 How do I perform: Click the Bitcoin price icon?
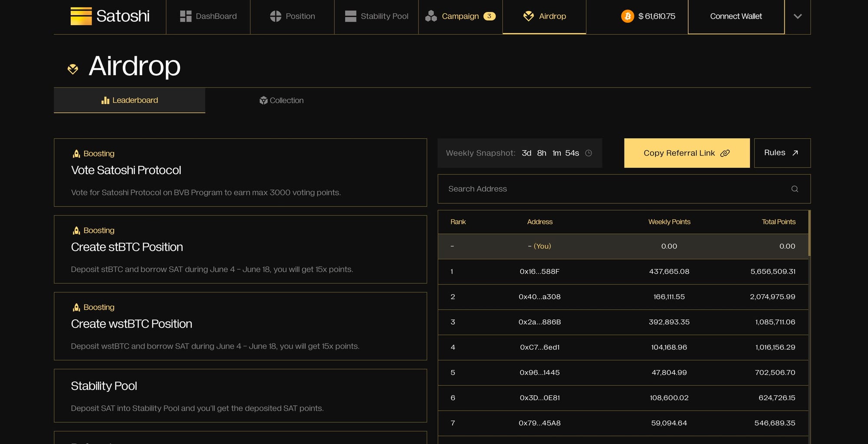628,16
